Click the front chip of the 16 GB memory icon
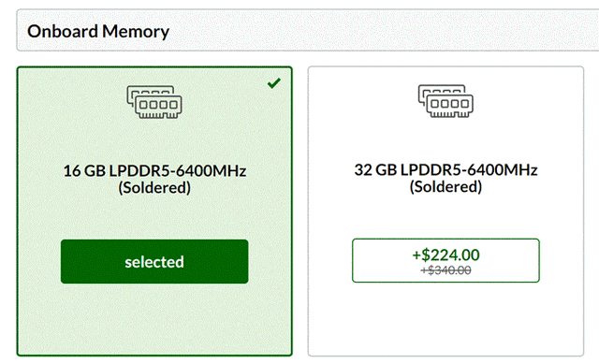Viewport: 599px width, 364px height. 158,107
